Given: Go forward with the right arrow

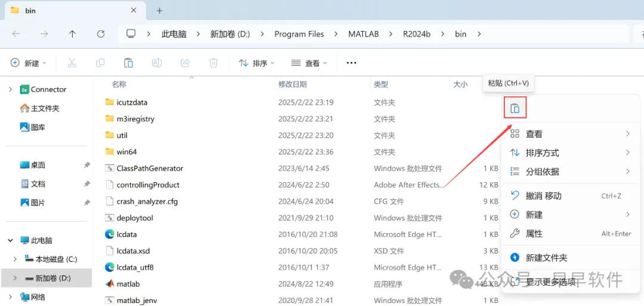Looking at the screenshot, I should 44,34.
